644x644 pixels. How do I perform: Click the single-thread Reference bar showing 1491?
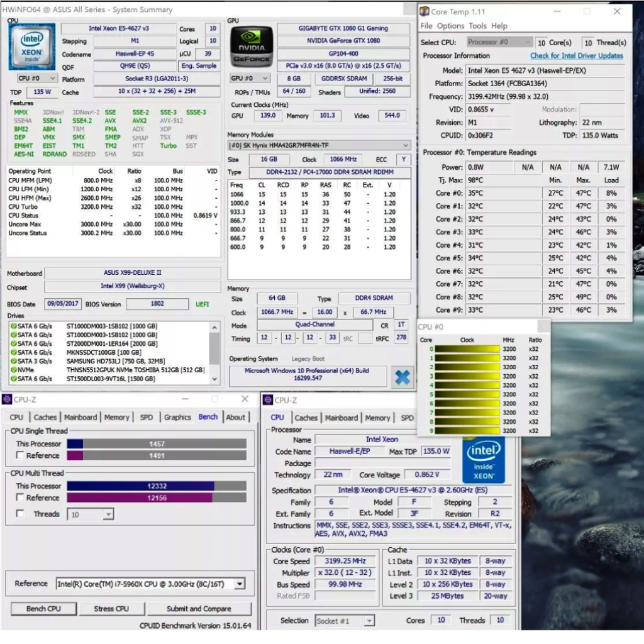pyautogui.click(x=157, y=455)
